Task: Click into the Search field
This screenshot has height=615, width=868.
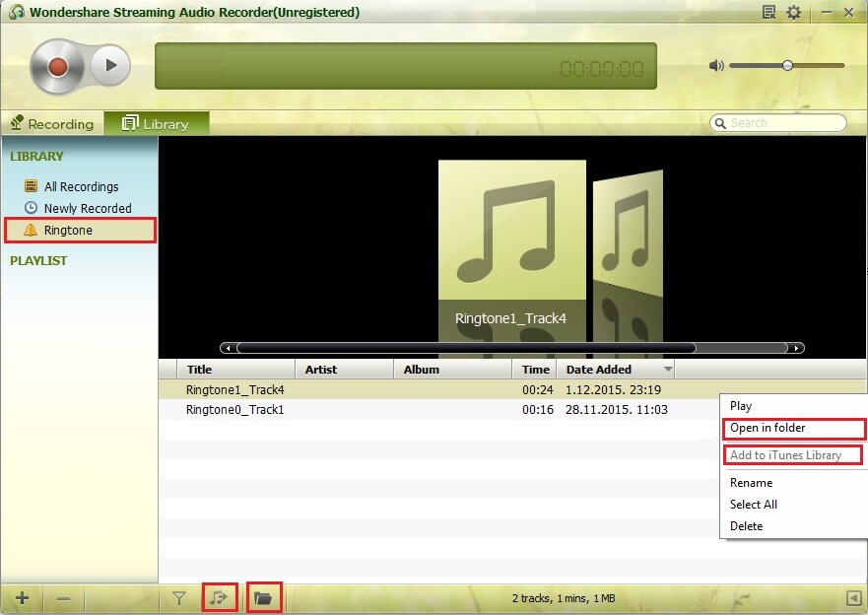Action: coord(778,123)
